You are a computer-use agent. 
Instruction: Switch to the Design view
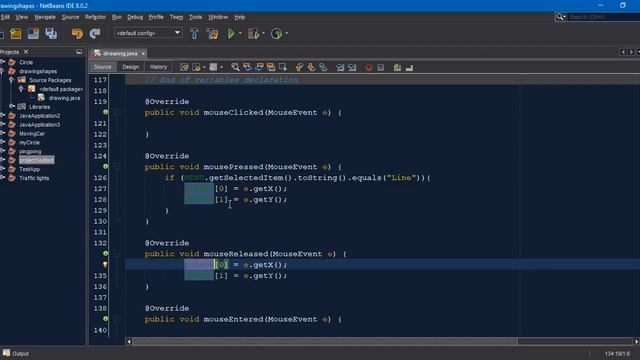131,67
